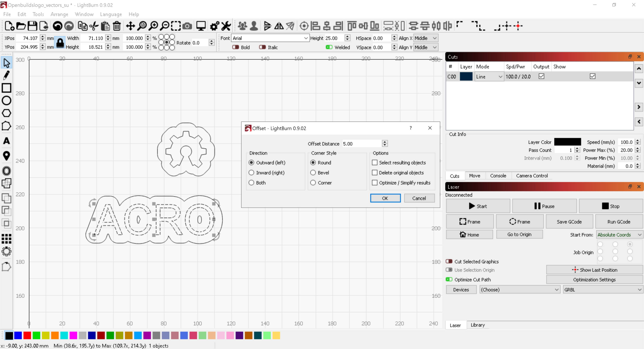The image size is (644, 349).
Task: Select the Text tool
Action: [x=6, y=141]
